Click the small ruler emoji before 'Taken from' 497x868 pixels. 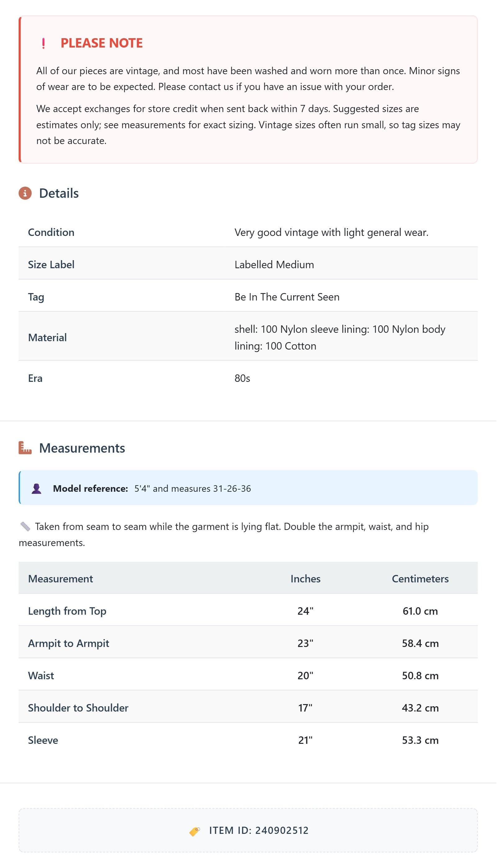pyautogui.click(x=25, y=526)
